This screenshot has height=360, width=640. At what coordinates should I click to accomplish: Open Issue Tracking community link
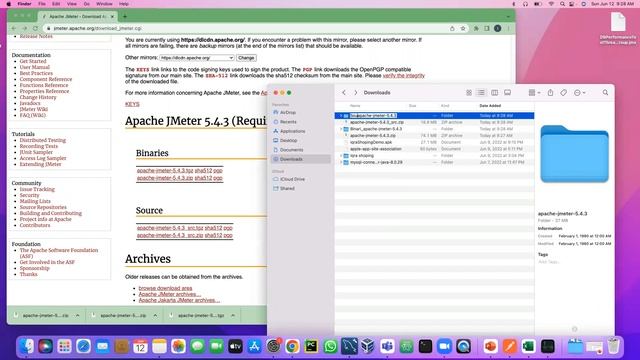click(37, 189)
